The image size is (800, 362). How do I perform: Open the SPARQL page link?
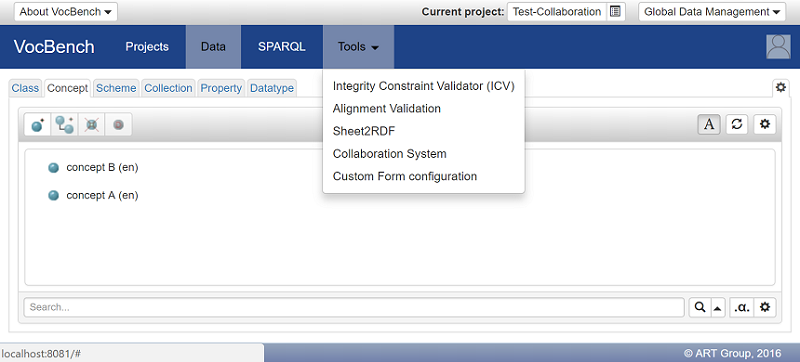[282, 47]
